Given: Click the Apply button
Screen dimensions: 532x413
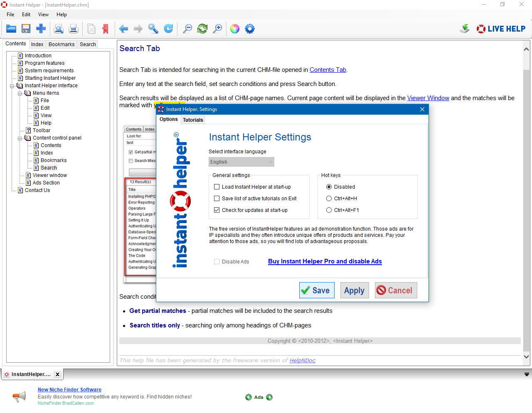Looking at the screenshot, I should coord(354,290).
